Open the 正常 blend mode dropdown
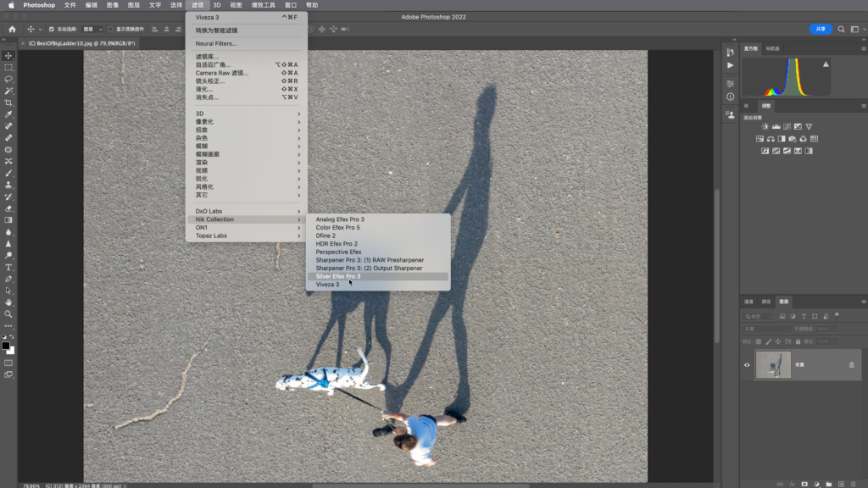 tap(766, 329)
